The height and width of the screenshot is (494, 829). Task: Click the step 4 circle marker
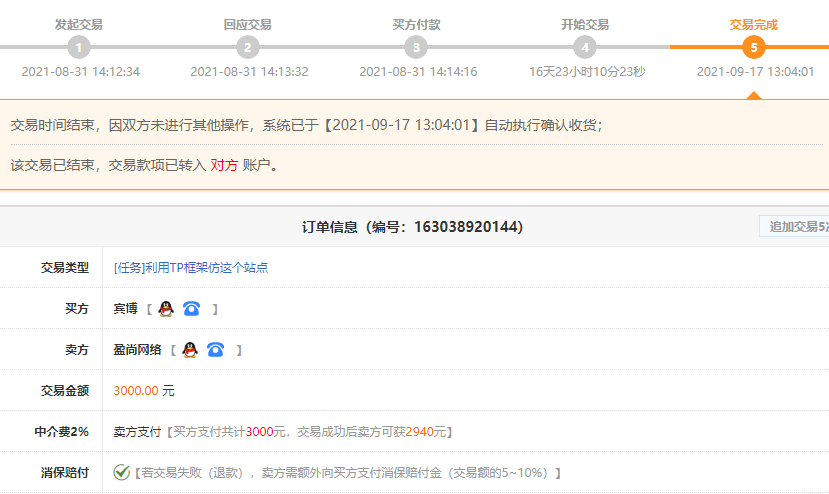[x=585, y=47]
